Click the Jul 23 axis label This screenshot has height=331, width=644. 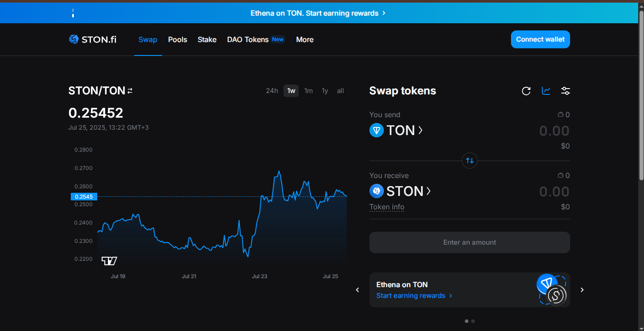pos(260,276)
